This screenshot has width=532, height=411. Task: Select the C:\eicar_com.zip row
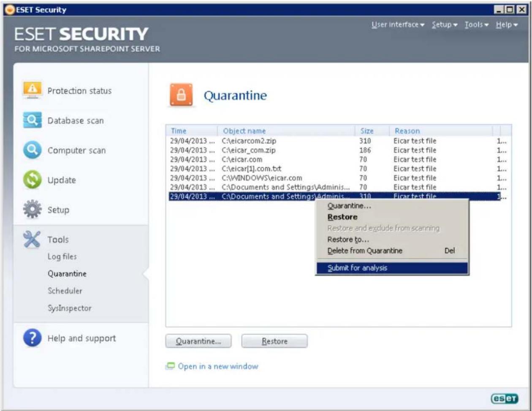tap(338, 150)
